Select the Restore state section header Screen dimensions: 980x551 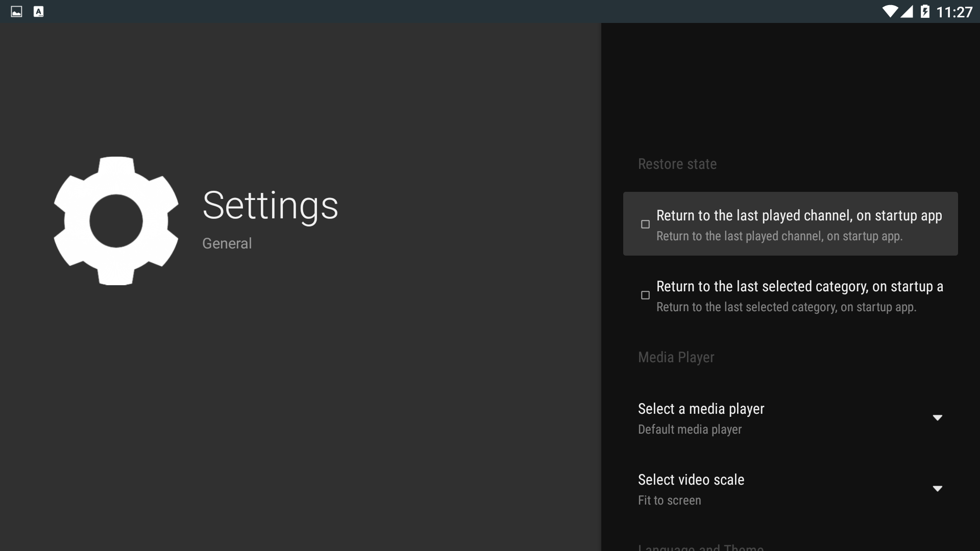[677, 164]
